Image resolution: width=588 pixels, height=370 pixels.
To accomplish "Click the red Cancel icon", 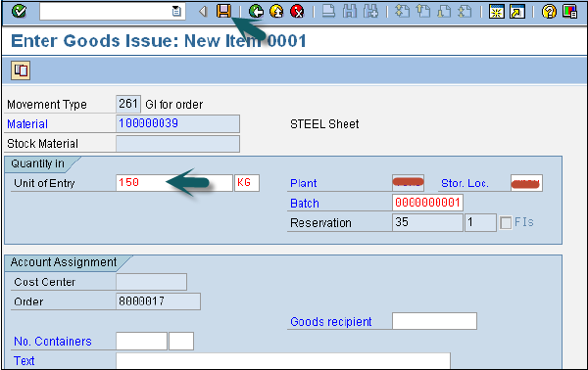I will click(297, 12).
